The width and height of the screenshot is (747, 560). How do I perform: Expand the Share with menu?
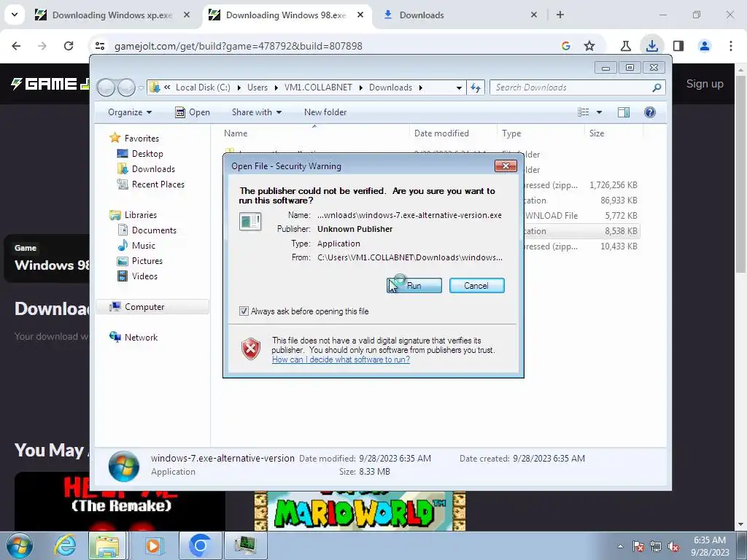coord(256,112)
